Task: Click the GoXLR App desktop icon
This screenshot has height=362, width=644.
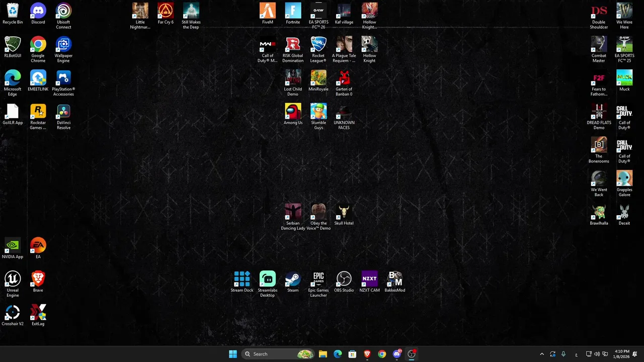Action: tap(13, 115)
